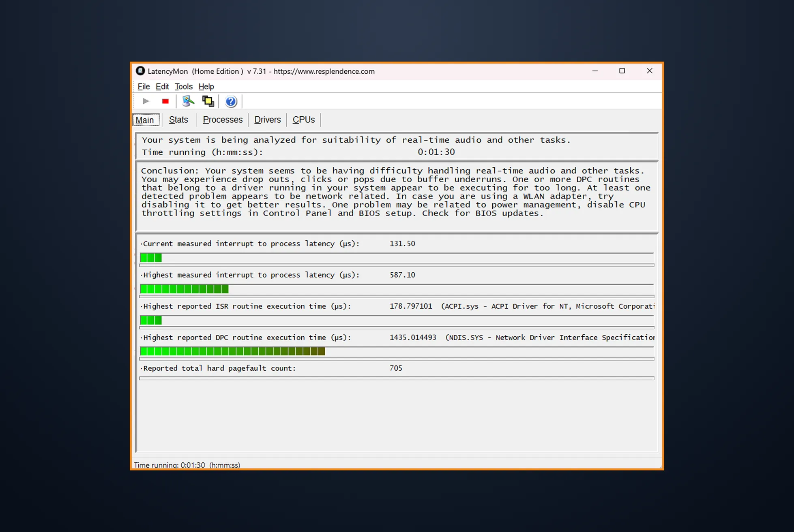Minimize the LatencyMon window
The height and width of the screenshot is (532, 794).
pyautogui.click(x=595, y=71)
